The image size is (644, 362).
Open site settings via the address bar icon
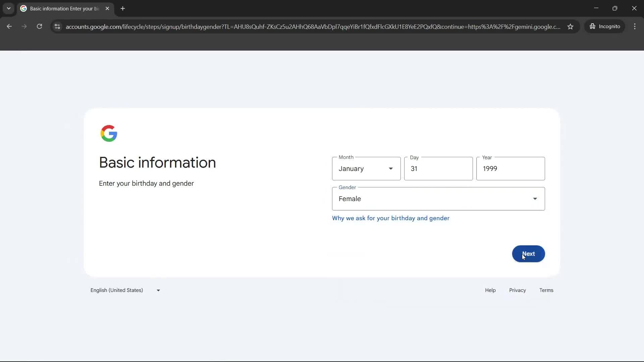[x=57, y=27]
